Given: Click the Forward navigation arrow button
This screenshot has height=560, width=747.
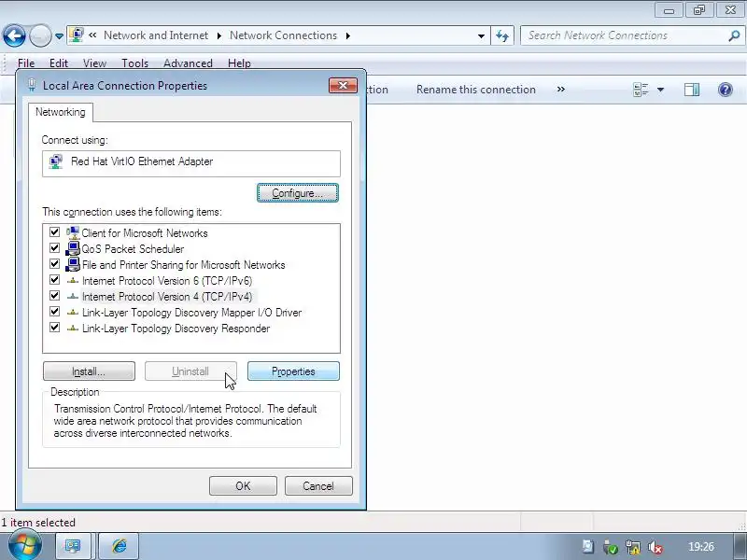Looking at the screenshot, I should pos(40,35).
